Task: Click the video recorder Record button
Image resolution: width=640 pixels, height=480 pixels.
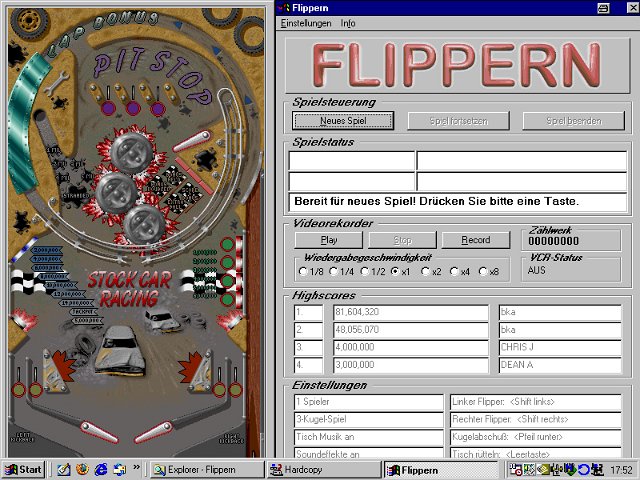Action: click(476, 240)
